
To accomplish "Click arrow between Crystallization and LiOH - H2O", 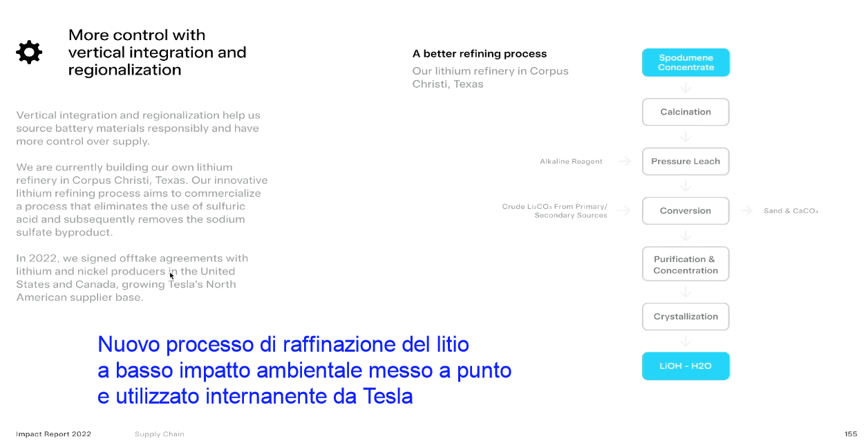I will [686, 342].
